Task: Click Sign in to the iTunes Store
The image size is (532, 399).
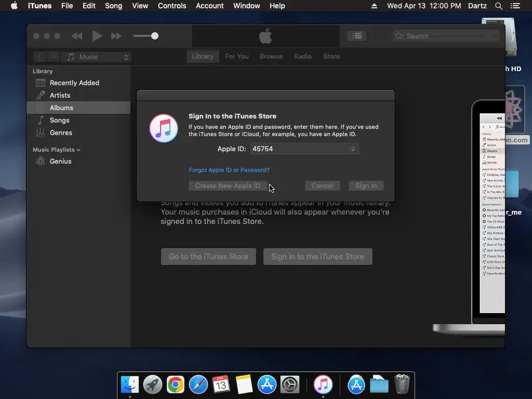Action: (x=317, y=257)
